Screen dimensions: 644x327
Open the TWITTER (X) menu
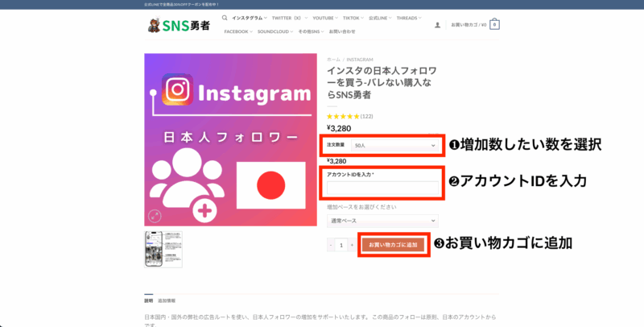click(290, 18)
